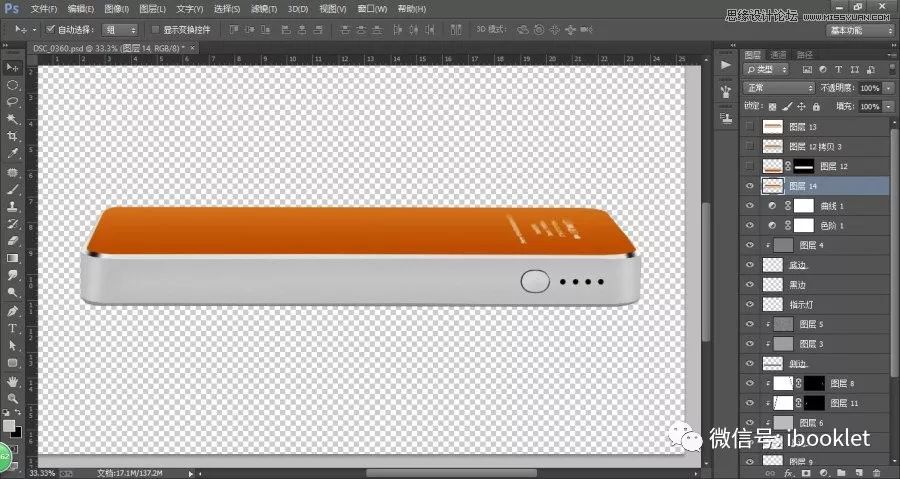
Task: Open the layer filter 类型 dropdown
Action: tap(766, 69)
